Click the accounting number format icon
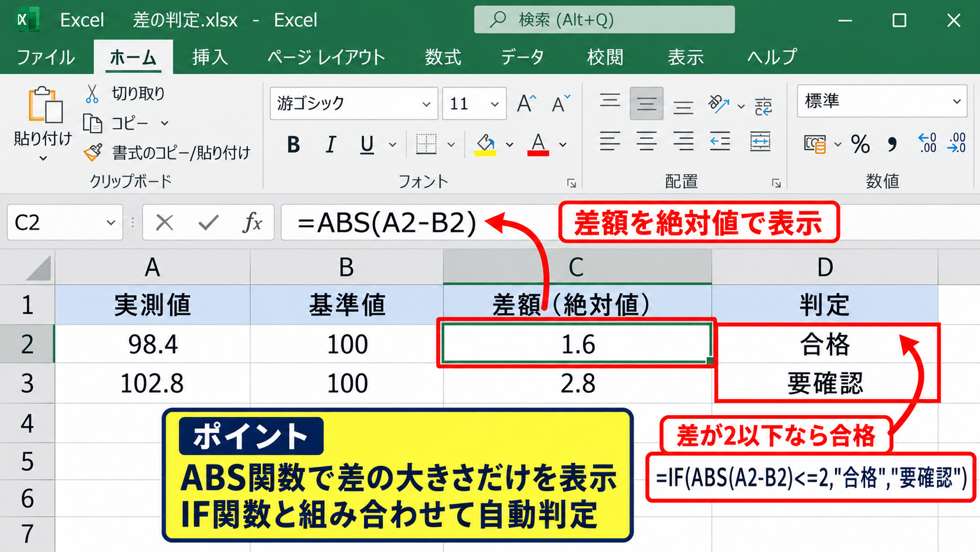Viewport: 980px width, 552px height. point(815,144)
